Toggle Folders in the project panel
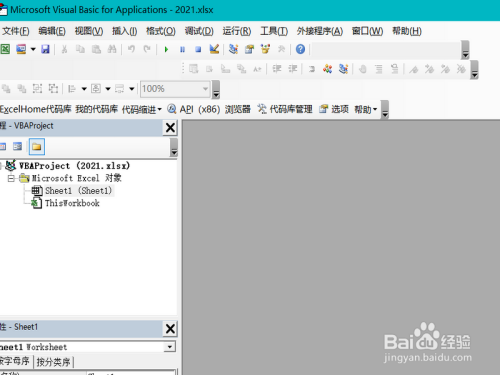Viewport: 500px width, 375px height. click(37, 147)
